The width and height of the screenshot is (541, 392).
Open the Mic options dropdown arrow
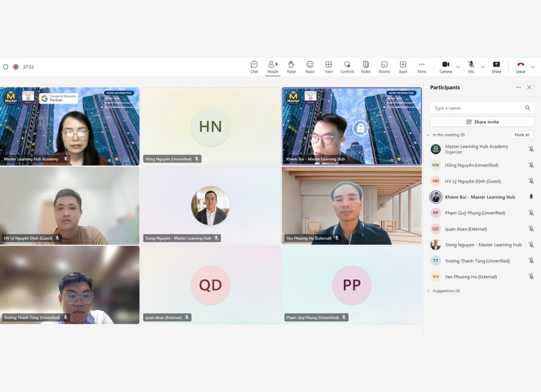(x=483, y=67)
